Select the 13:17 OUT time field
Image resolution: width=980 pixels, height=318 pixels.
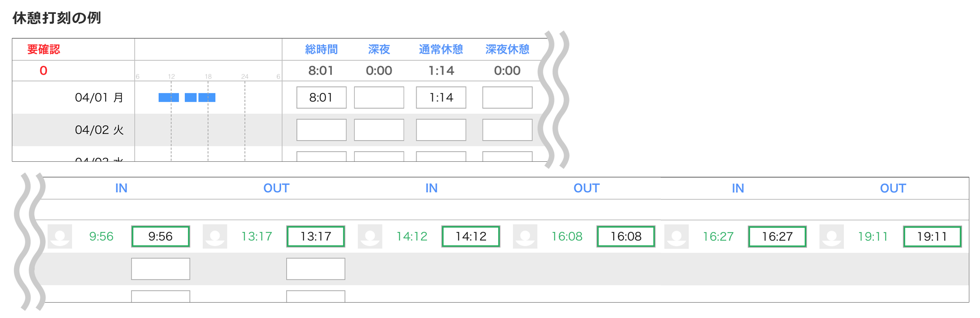(x=316, y=237)
